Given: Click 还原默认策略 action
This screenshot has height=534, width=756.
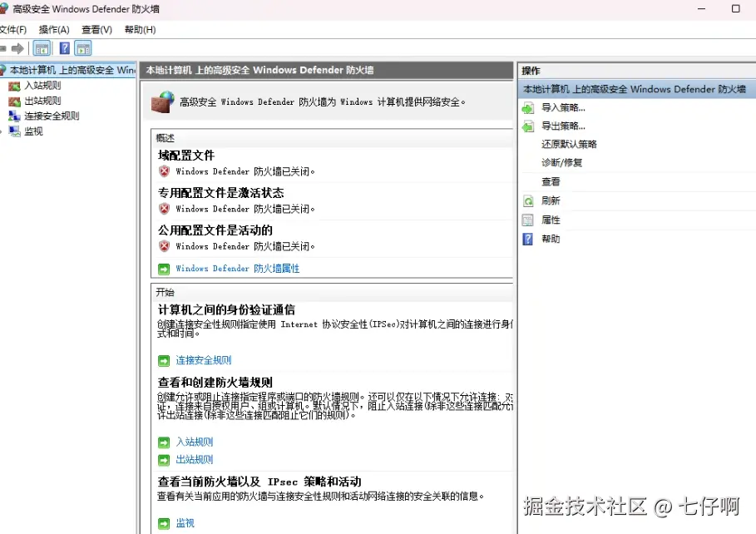Looking at the screenshot, I should point(569,144).
